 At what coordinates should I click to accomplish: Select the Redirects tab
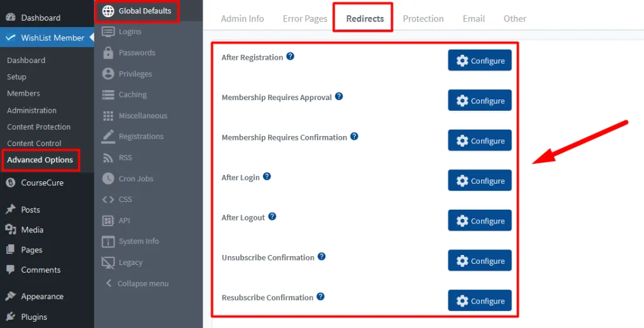click(365, 18)
